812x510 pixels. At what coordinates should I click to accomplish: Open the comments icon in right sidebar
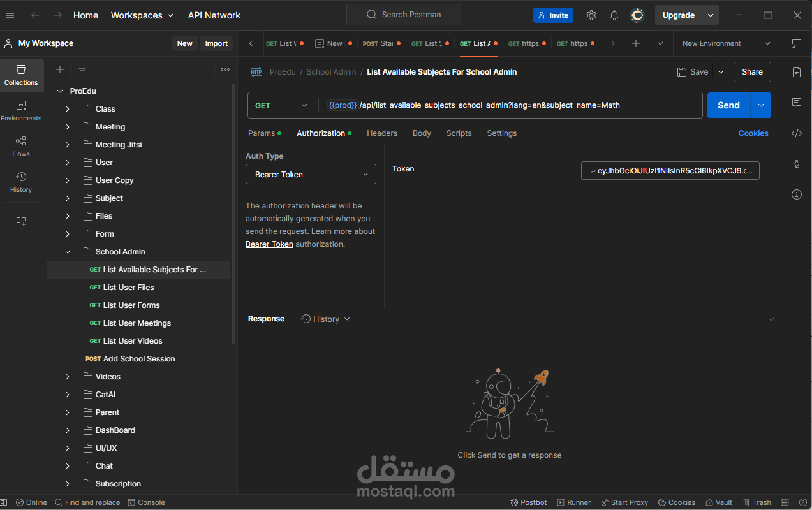[797, 103]
